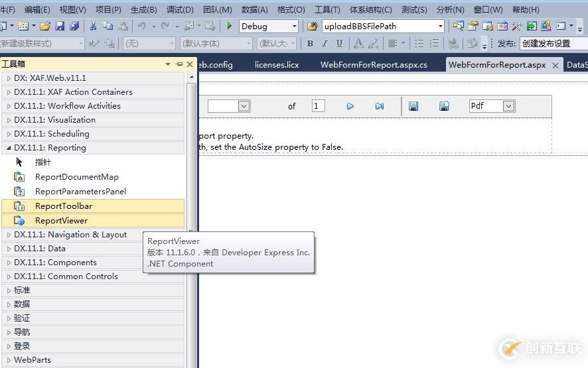The width and height of the screenshot is (588, 368).
Task: Toggle auto-hide pin on toolbox panel
Action: [179, 64]
